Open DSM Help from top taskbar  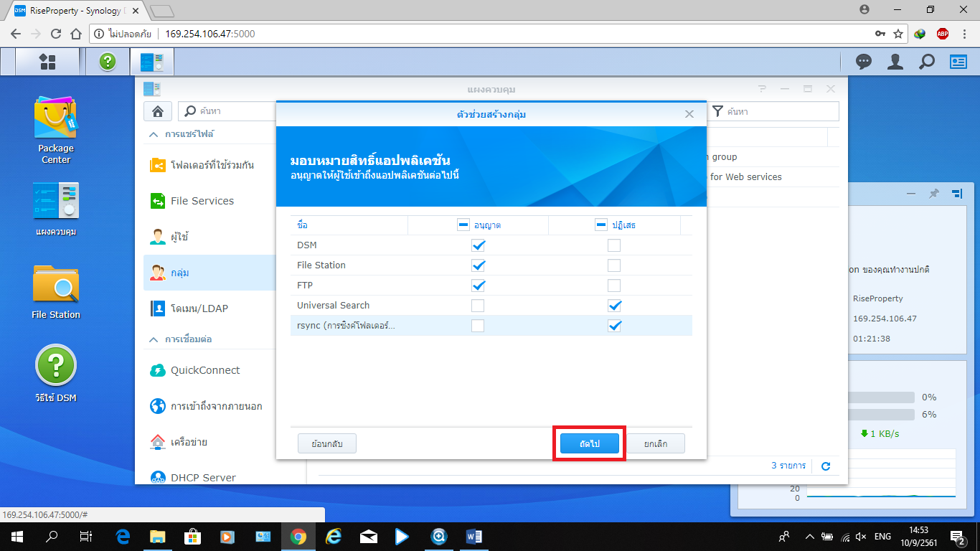pyautogui.click(x=108, y=62)
